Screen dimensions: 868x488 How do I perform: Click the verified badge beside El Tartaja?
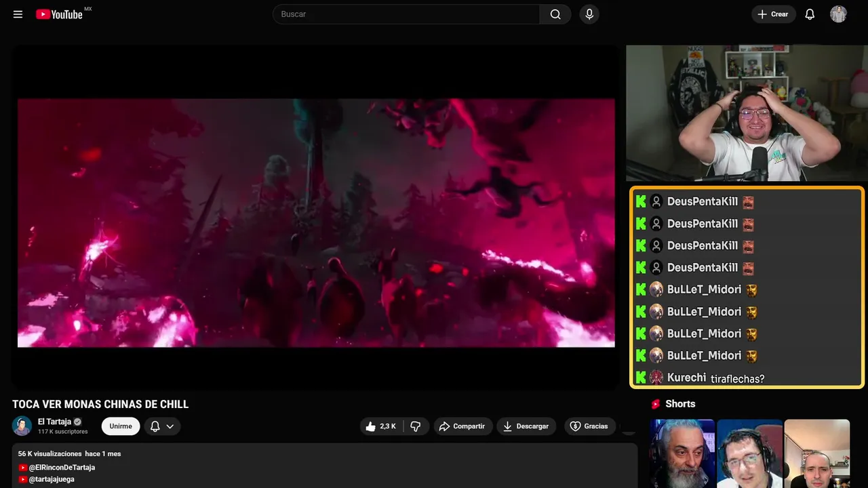pyautogui.click(x=78, y=422)
